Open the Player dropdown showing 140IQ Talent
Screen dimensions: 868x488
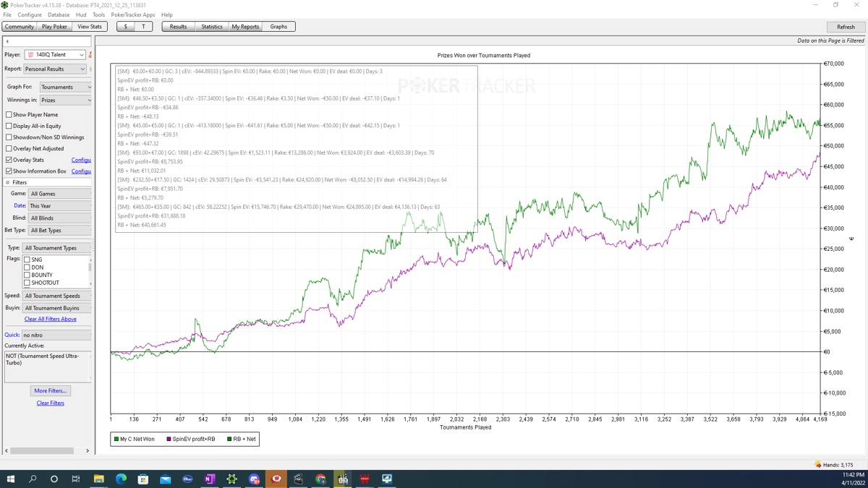[55, 55]
